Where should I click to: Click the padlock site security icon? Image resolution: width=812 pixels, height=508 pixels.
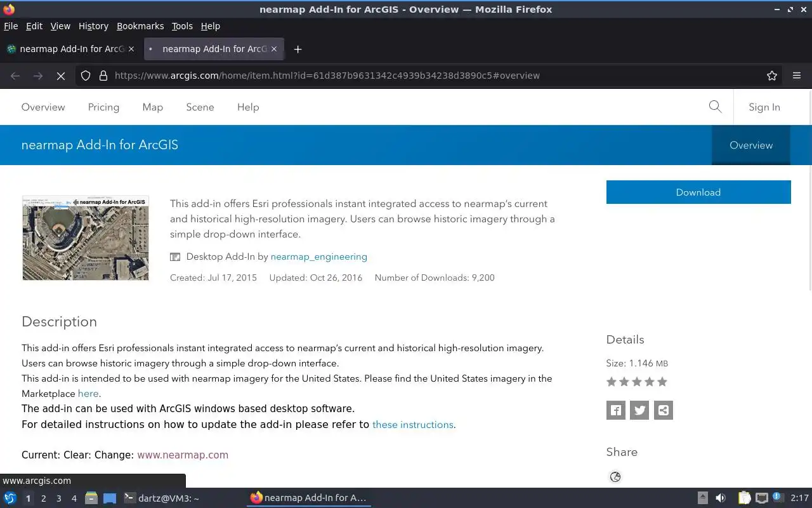[x=103, y=76]
